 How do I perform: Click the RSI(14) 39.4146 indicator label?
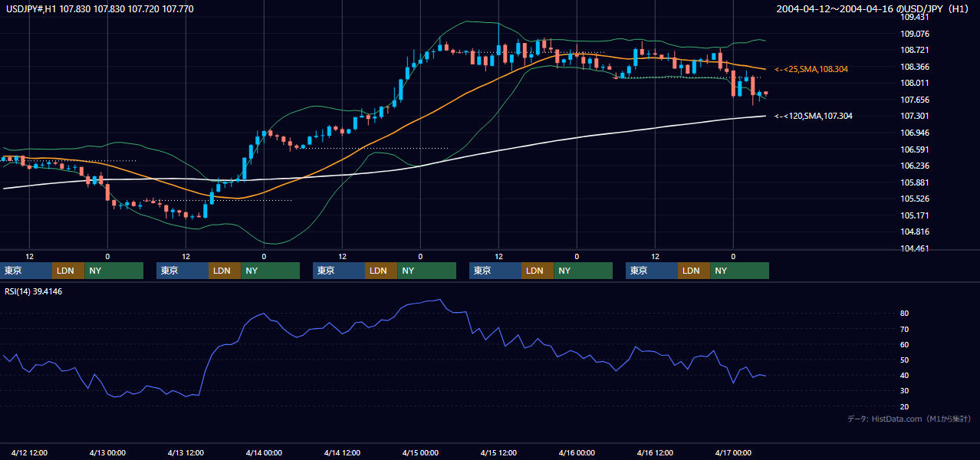pyautogui.click(x=33, y=291)
